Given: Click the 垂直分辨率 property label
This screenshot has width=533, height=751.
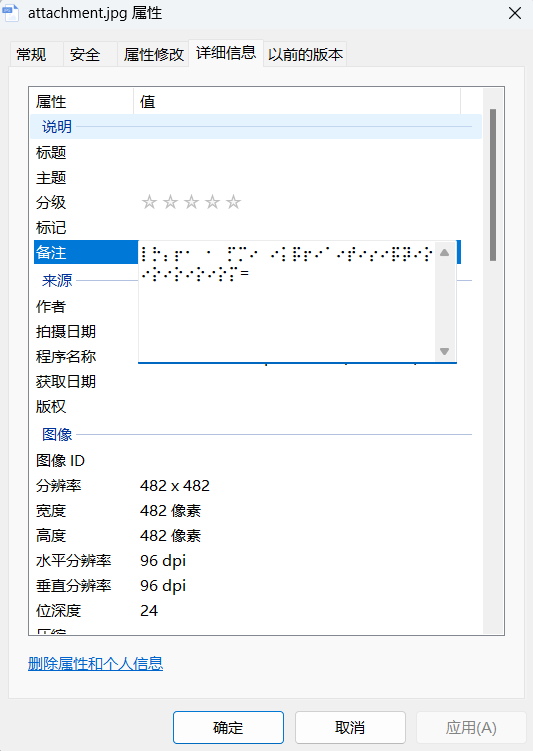Looking at the screenshot, I should click(73, 585).
